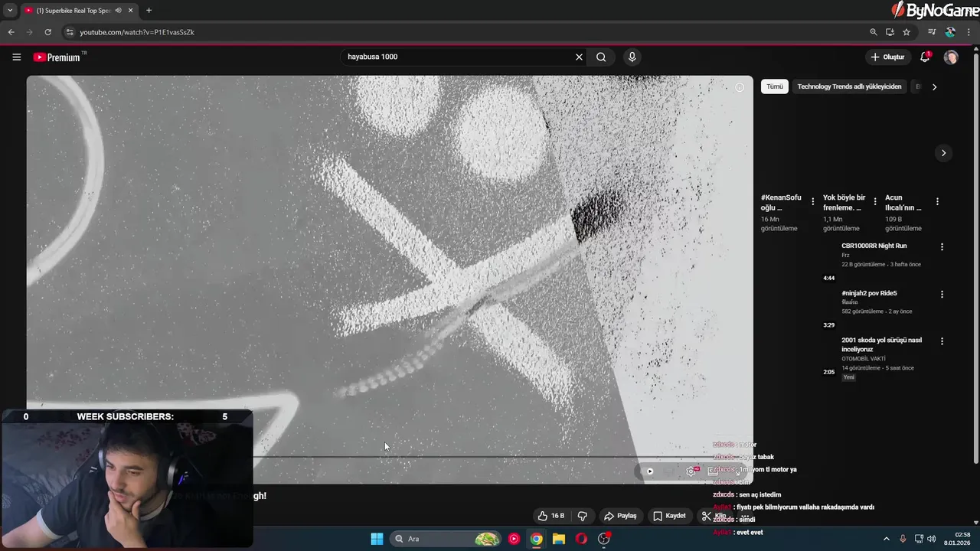Open Windows Start menu
This screenshot has height=551, width=980.
pos(377,539)
